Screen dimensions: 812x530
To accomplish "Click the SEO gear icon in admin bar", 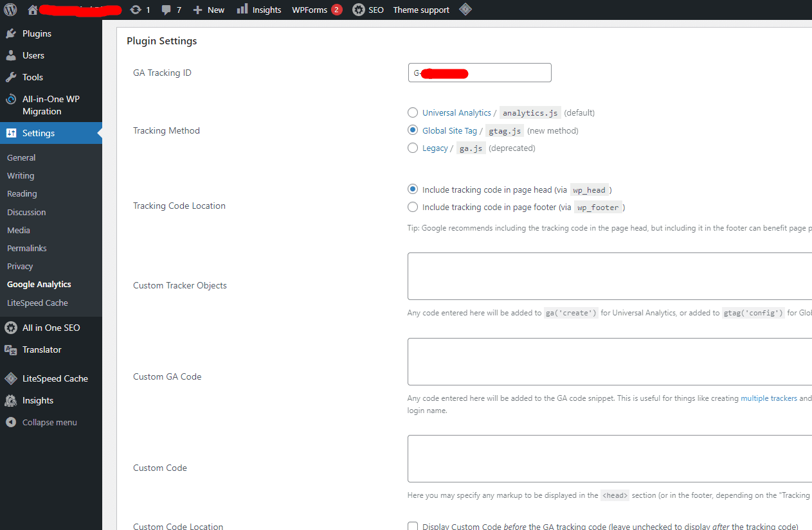I will tap(359, 10).
